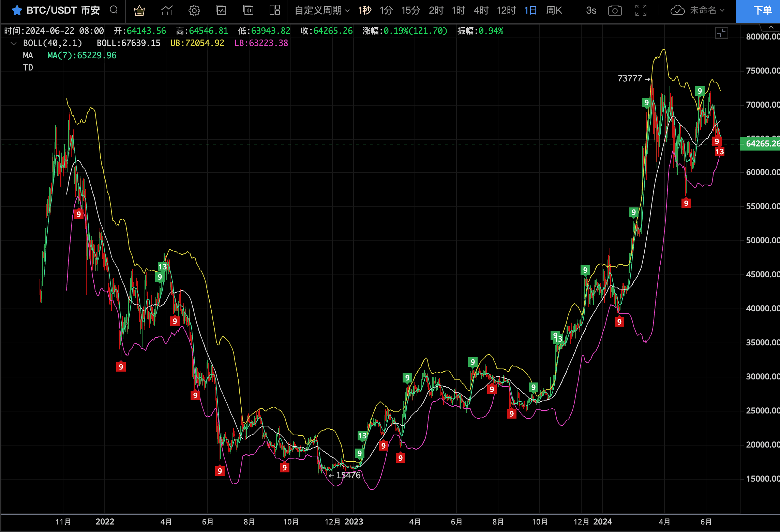
Task: Click the chart panel split icon
Action: [x=721, y=33]
